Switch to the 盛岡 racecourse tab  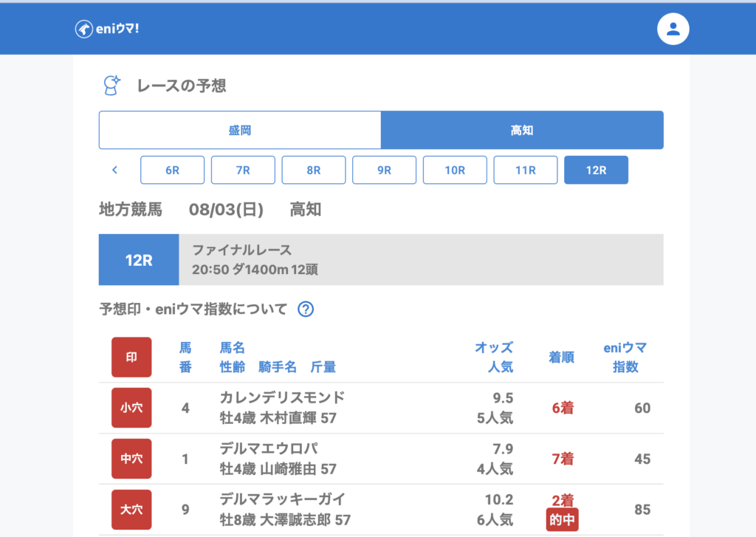(240, 130)
